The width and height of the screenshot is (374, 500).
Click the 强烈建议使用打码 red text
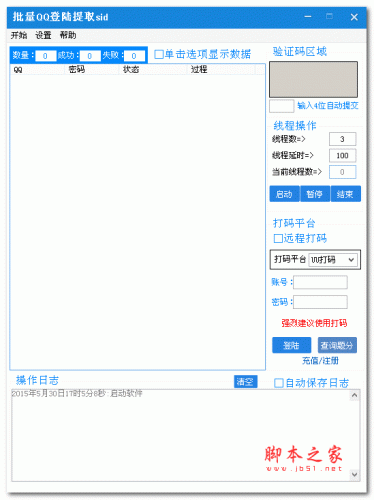tap(314, 323)
